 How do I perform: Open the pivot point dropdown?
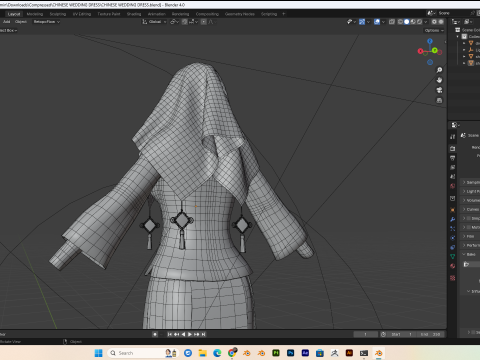[175, 22]
